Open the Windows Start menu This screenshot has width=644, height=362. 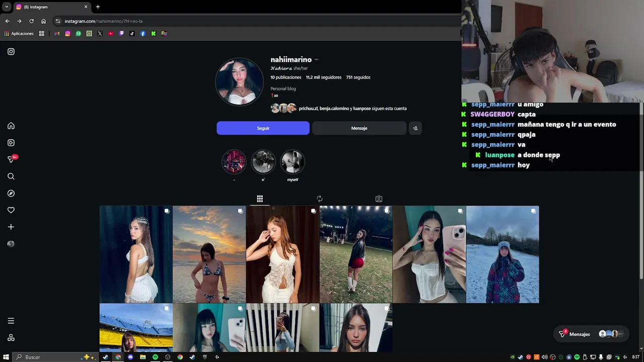(x=6, y=357)
